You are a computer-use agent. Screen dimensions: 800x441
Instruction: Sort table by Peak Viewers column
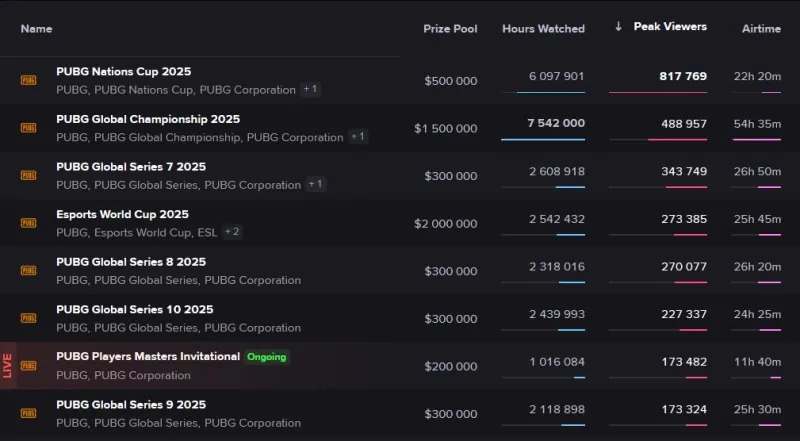point(669,27)
